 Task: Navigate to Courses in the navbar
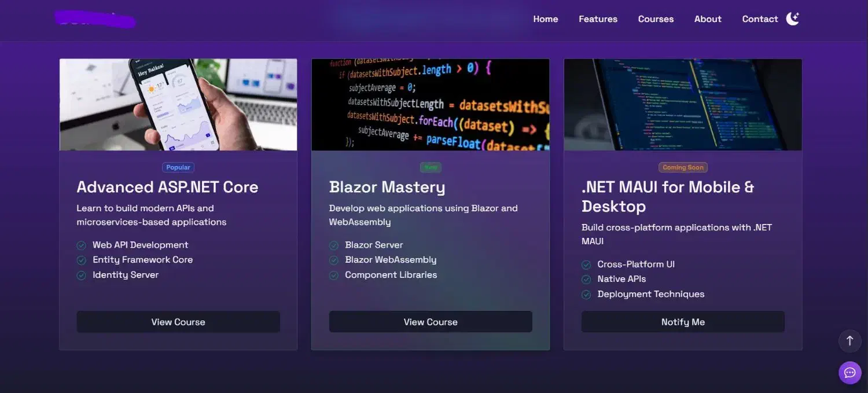point(656,19)
